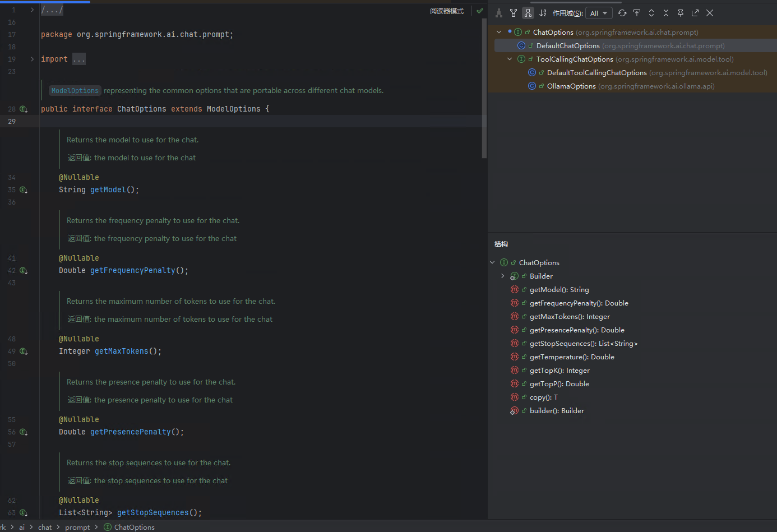Collapse all hierarchy nodes
Screen dimensions: 777x532
[666, 13]
